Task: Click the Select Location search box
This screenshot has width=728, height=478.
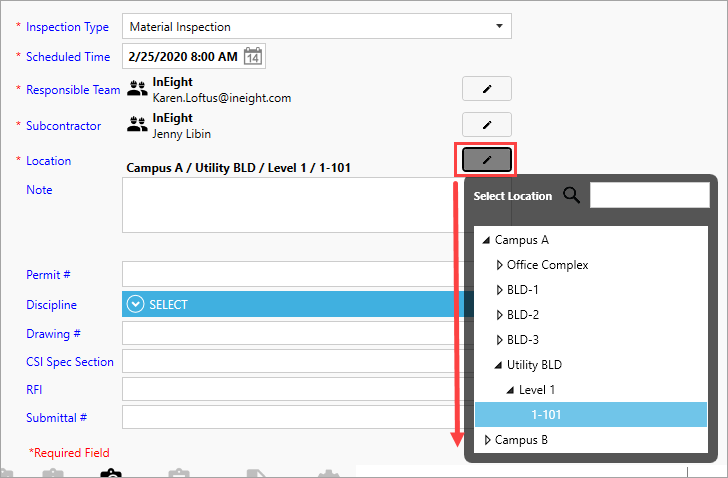Action: point(650,195)
